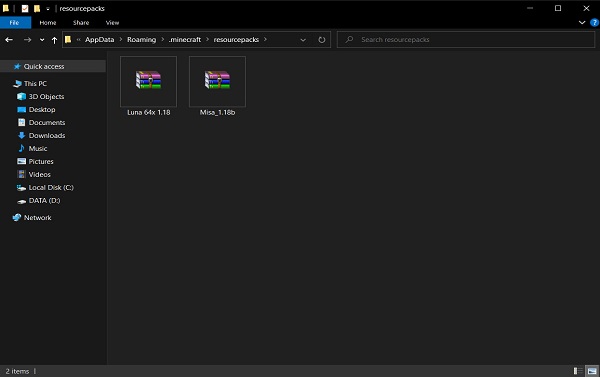Click the Properties quick access toolbar icon
The height and width of the screenshot is (377, 600).
click(x=25, y=8)
